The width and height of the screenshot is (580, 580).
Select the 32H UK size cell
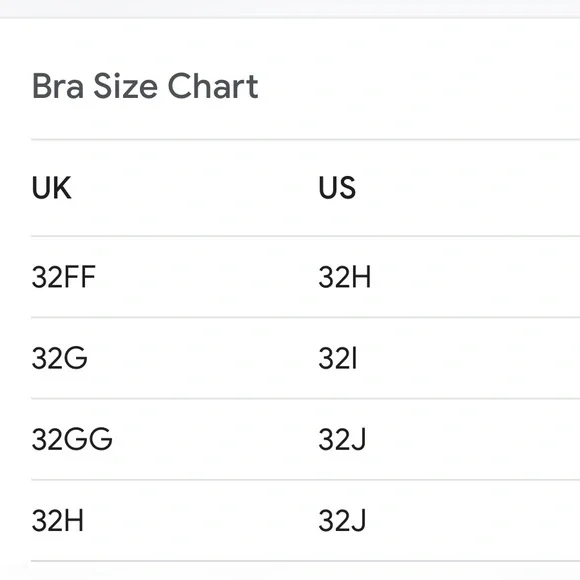click(58, 520)
